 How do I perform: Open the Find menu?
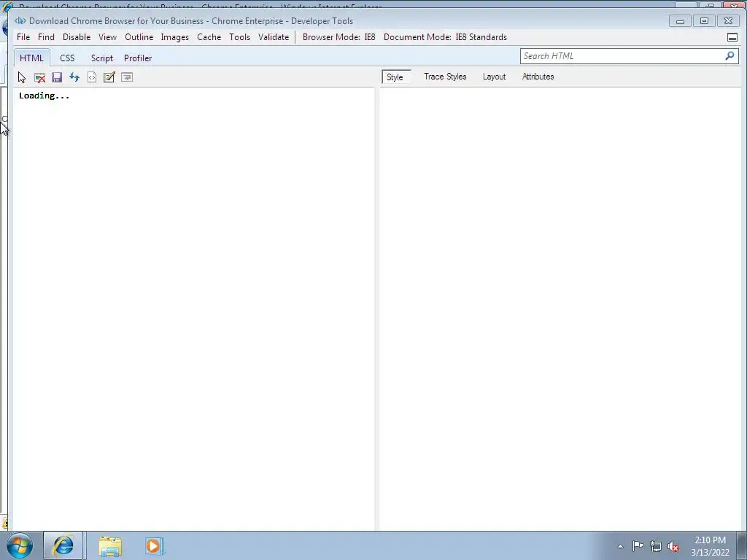coord(46,37)
